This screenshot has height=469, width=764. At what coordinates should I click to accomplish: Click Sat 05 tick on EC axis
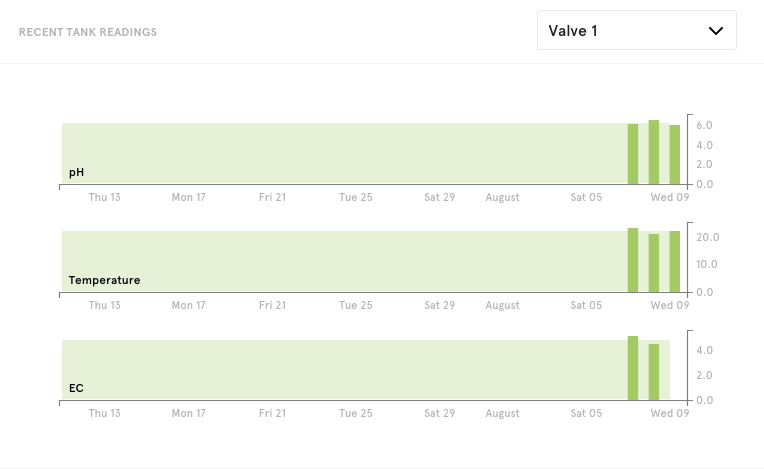586,413
